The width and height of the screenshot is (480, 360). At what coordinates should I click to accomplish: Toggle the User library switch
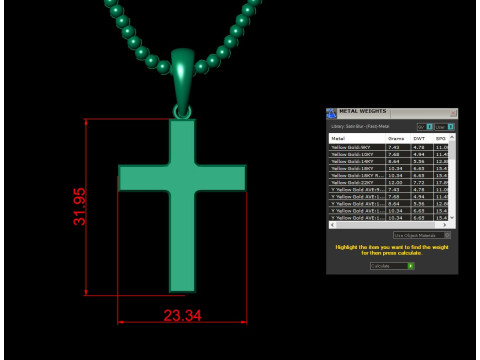pyautogui.click(x=444, y=127)
